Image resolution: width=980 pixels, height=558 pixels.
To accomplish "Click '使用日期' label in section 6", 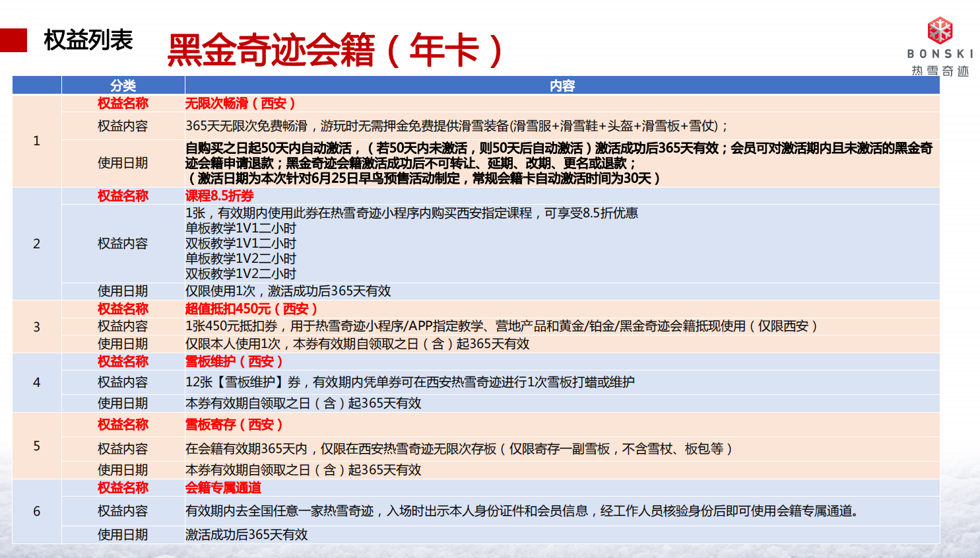I will coord(123,535).
